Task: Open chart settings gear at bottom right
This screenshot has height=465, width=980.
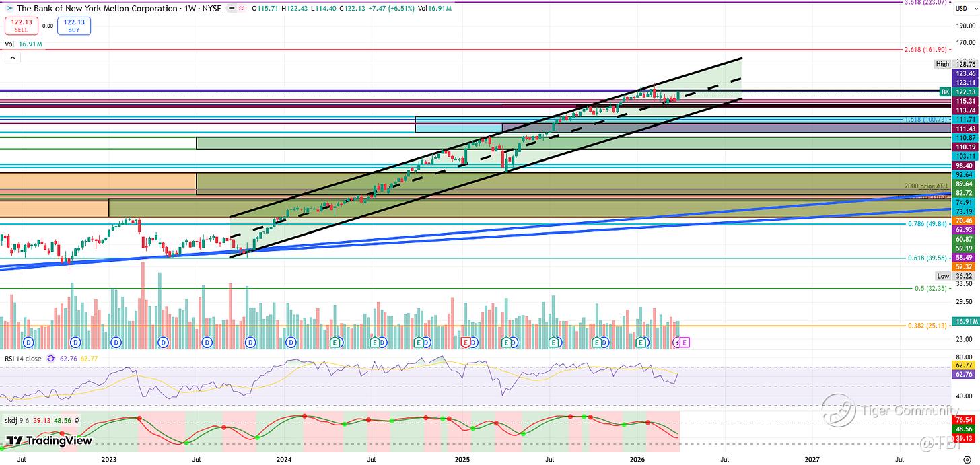Action: pyautogui.click(x=967, y=458)
